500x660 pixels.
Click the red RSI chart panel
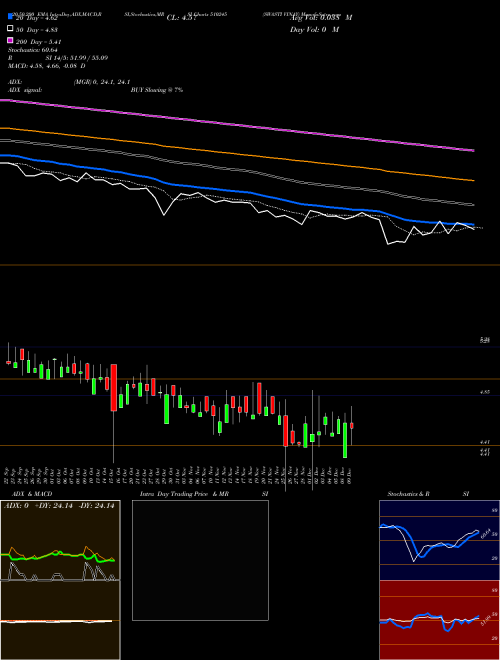point(439,620)
